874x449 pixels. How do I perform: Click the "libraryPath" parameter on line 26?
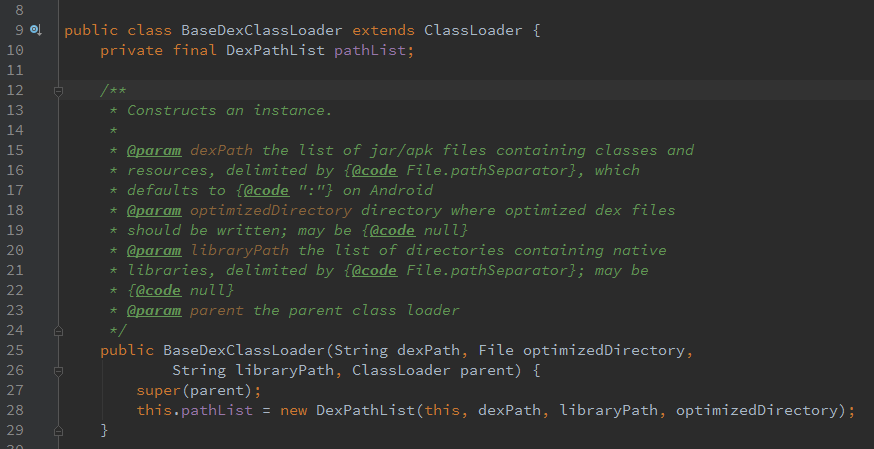[284, 371]
